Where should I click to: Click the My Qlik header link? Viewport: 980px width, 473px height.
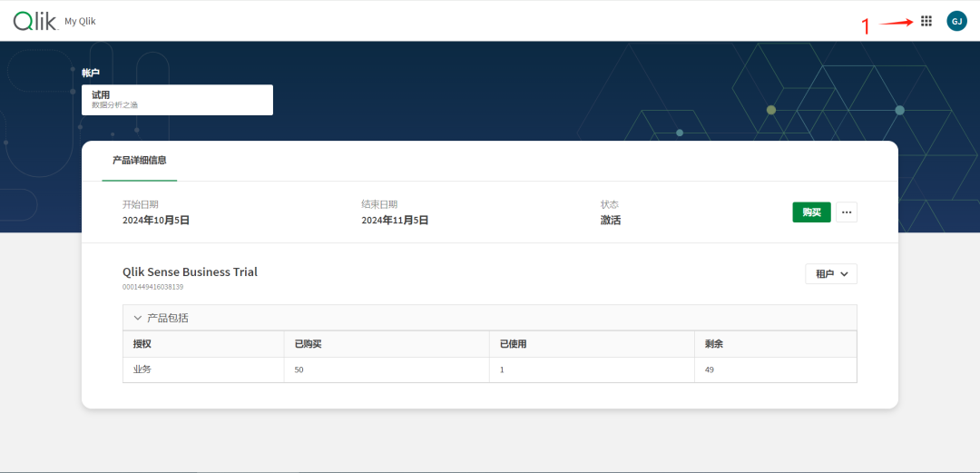[80, 21]
